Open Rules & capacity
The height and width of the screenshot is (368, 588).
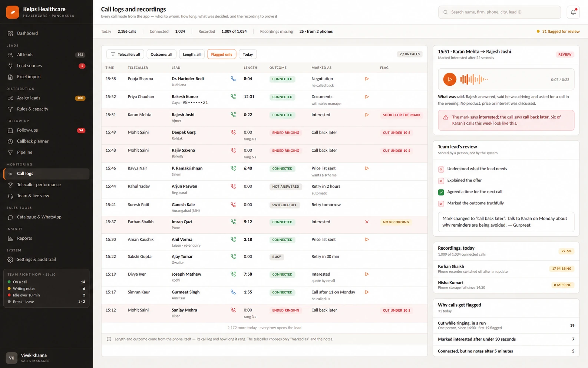click(46, 109)
